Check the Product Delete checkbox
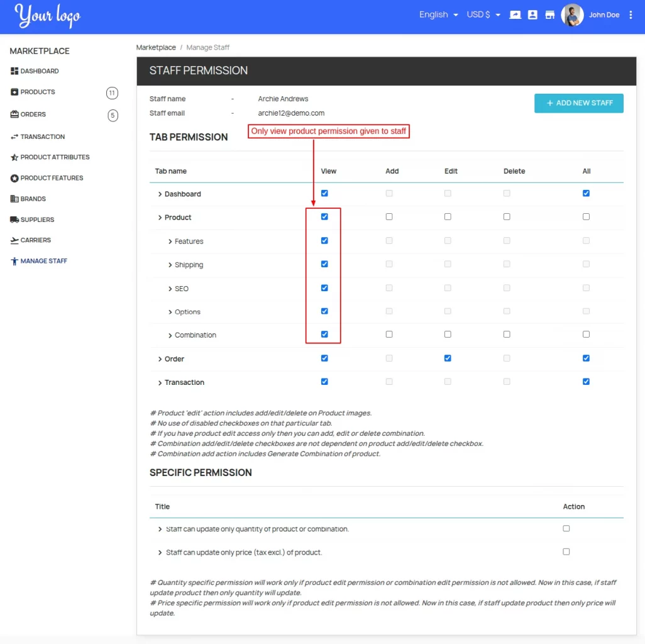645x644 pixels. 507,216
